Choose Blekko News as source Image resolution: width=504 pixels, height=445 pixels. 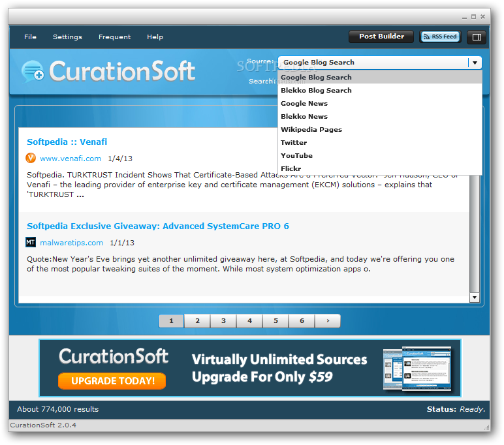pyautogui.click(x=380, y=116)
